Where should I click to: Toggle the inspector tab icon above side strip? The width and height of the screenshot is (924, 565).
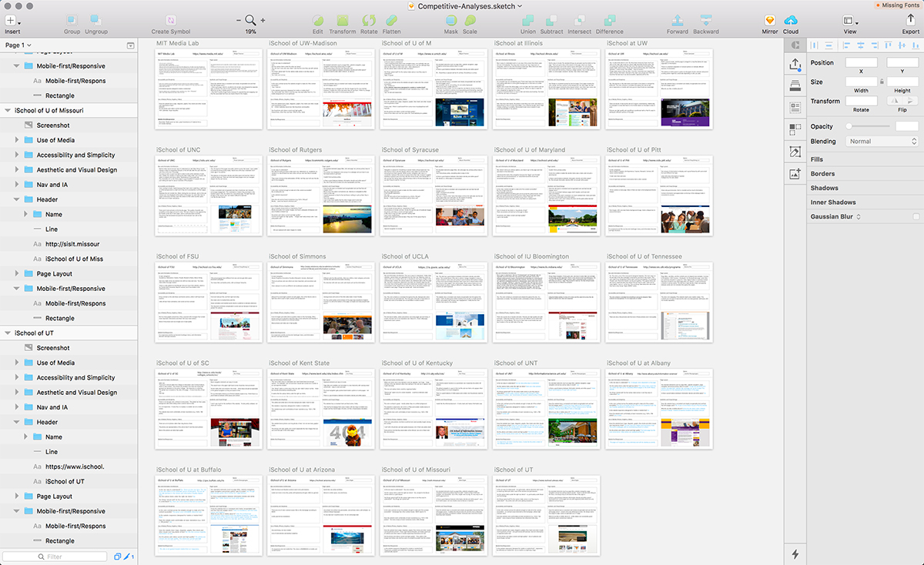(x=795, y=45)
